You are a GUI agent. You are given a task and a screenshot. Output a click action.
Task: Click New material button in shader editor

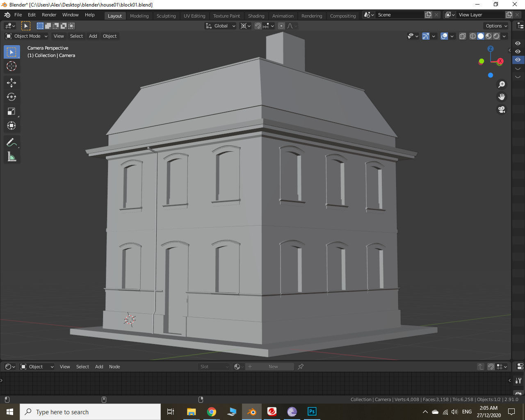coord(270,367)
